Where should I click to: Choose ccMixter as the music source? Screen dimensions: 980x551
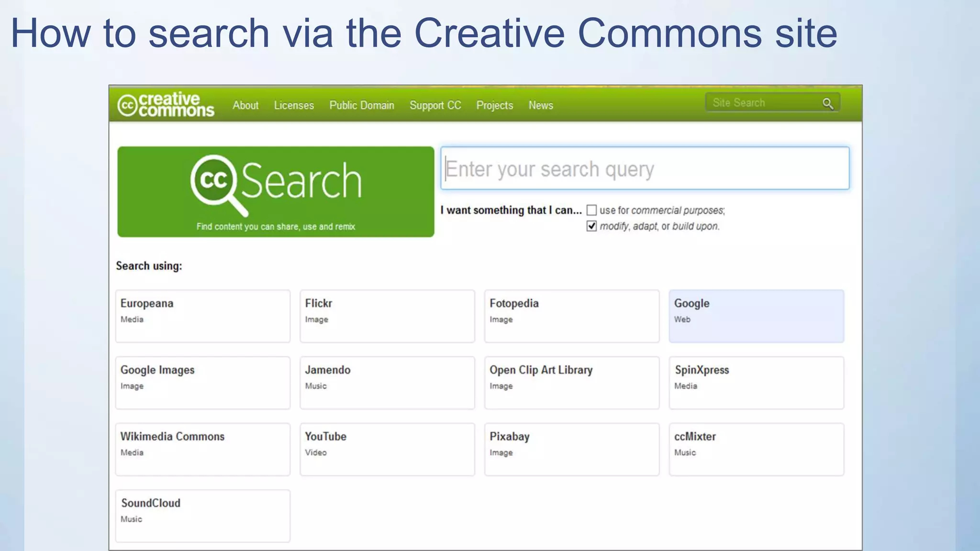(756, 449)
